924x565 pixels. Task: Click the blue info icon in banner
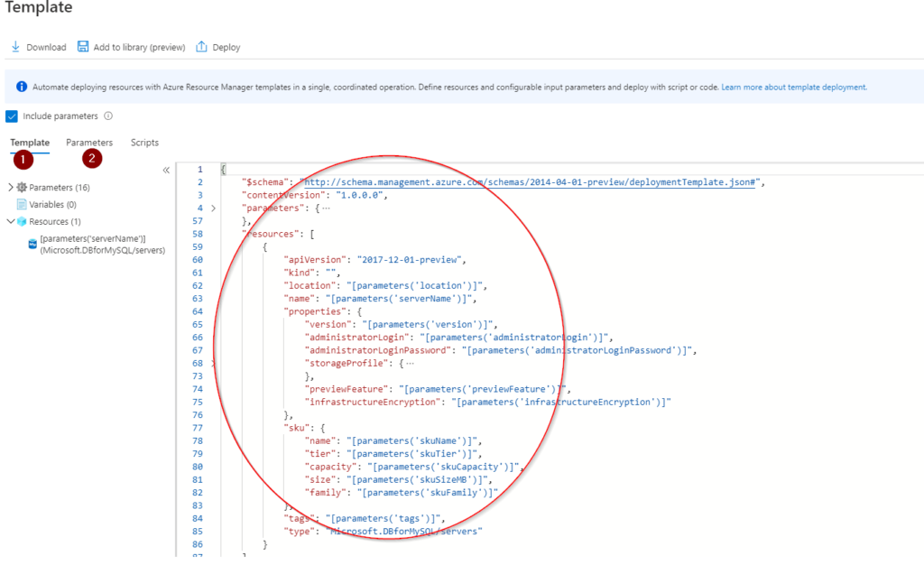22,88
